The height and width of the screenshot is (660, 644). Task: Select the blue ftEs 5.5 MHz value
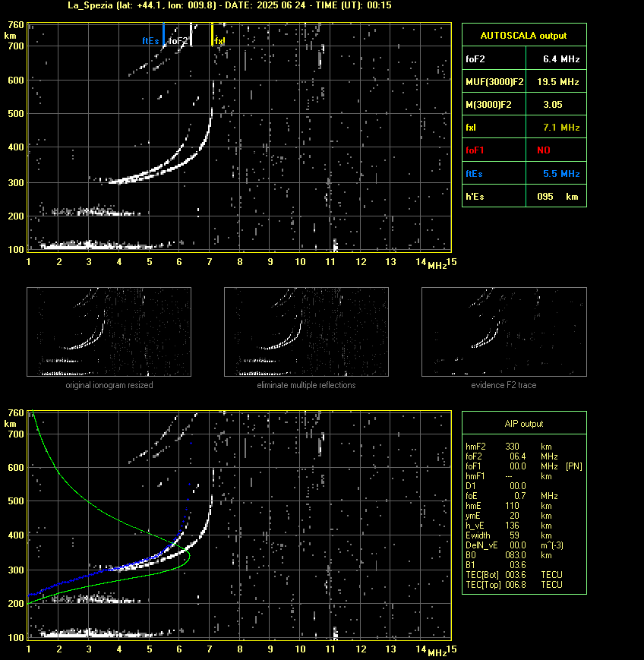click(561, 174)
